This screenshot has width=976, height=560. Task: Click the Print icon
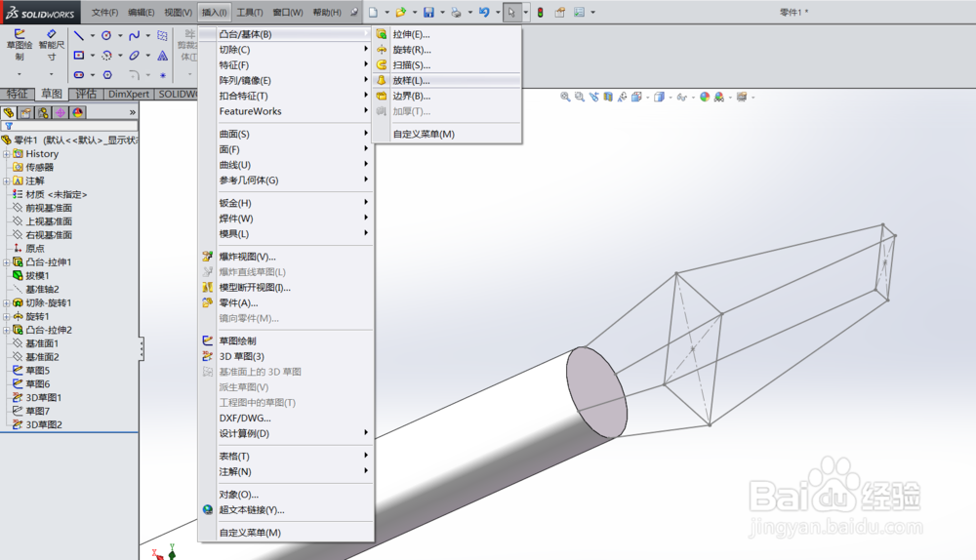456,12
